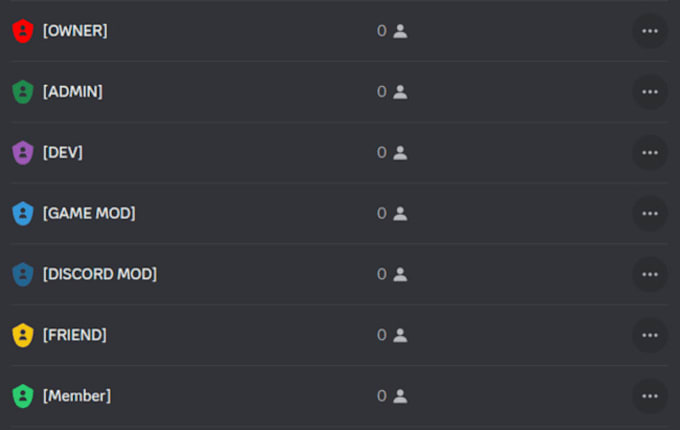
Task: View the member count for [ADMIN]
Action: (x=392, y=92)
